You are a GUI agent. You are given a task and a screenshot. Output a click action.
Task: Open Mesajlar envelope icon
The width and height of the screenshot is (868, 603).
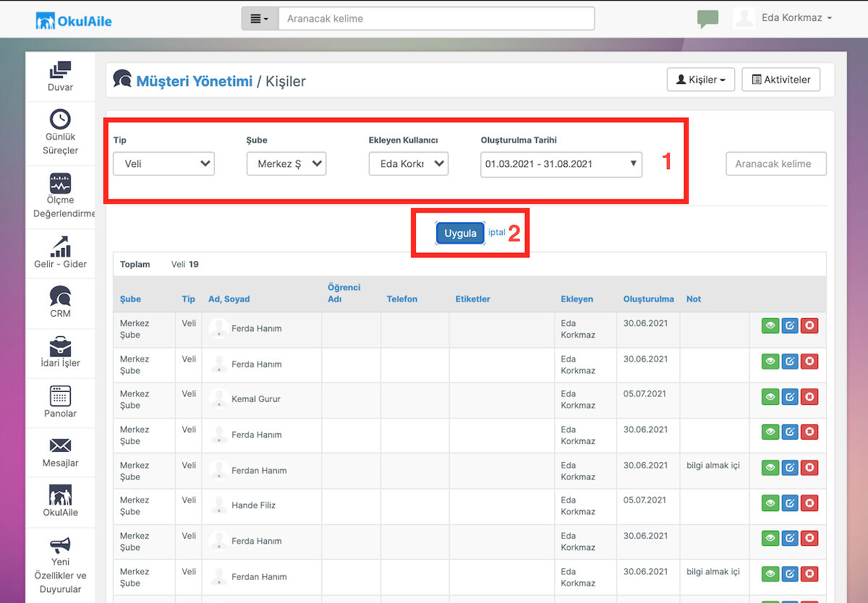[60, 445]
